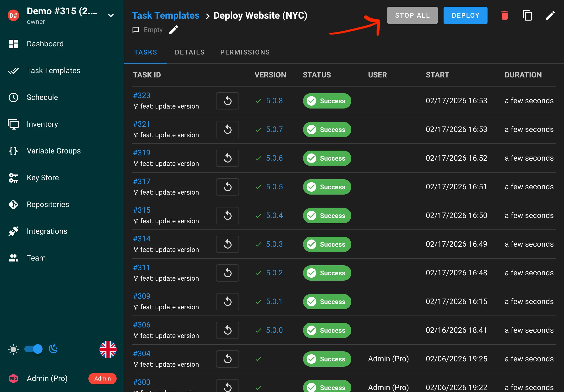This screenshot has height=392, width=564.
Task: Click the red delete template trash icon
Action: [x=504, y=16]
